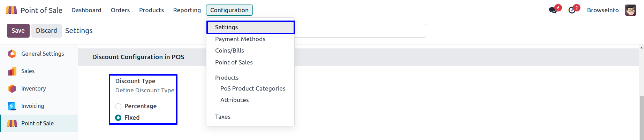Image resolution: width=644 pixels, height=140 pixels.
Task: Click the Point of Sale app logo icon
Action: [x=11, y=10]
